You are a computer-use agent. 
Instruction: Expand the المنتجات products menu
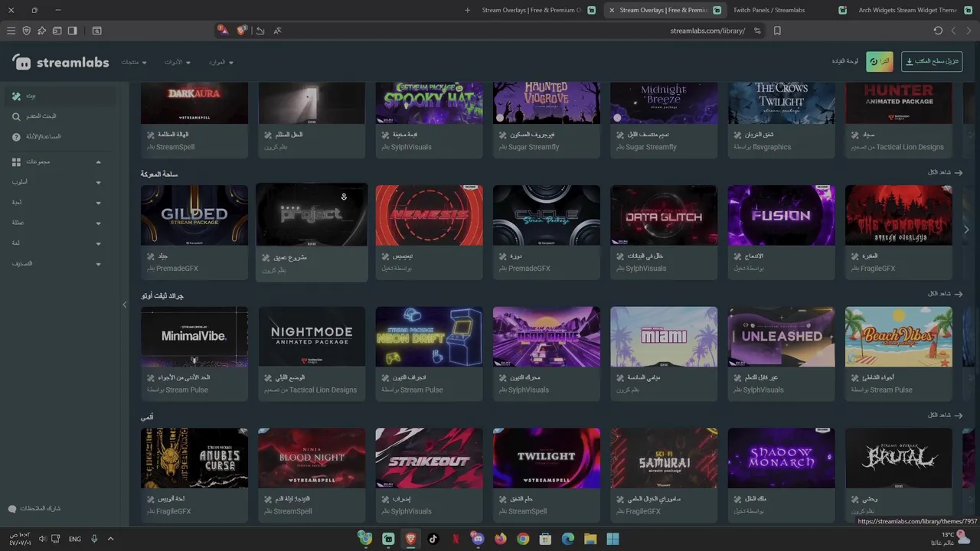(x=134, y=62)
